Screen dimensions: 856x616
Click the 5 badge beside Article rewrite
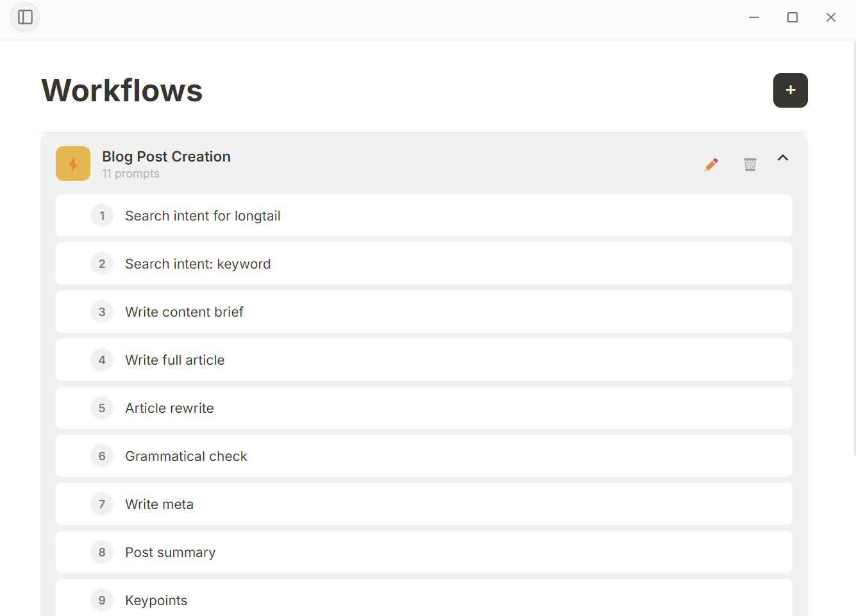(102, 408)
